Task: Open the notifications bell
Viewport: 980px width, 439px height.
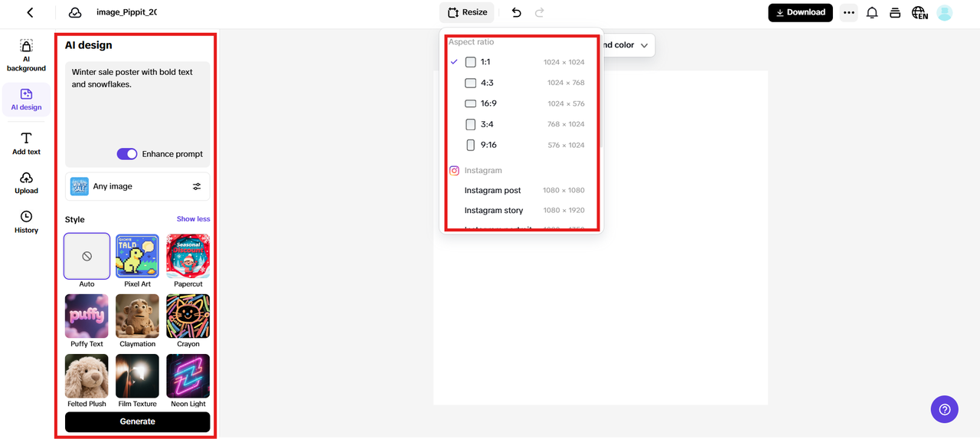Action: point(871,12)
